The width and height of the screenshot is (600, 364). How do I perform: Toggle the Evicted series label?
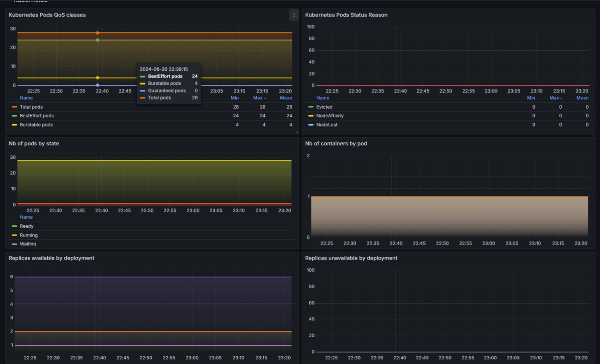click(x=324, y=107)
